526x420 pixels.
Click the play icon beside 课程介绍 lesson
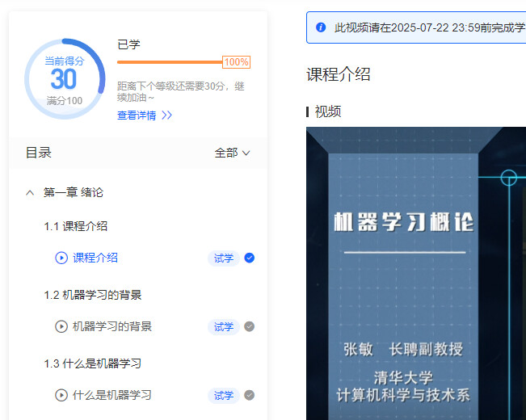[61, 258]
